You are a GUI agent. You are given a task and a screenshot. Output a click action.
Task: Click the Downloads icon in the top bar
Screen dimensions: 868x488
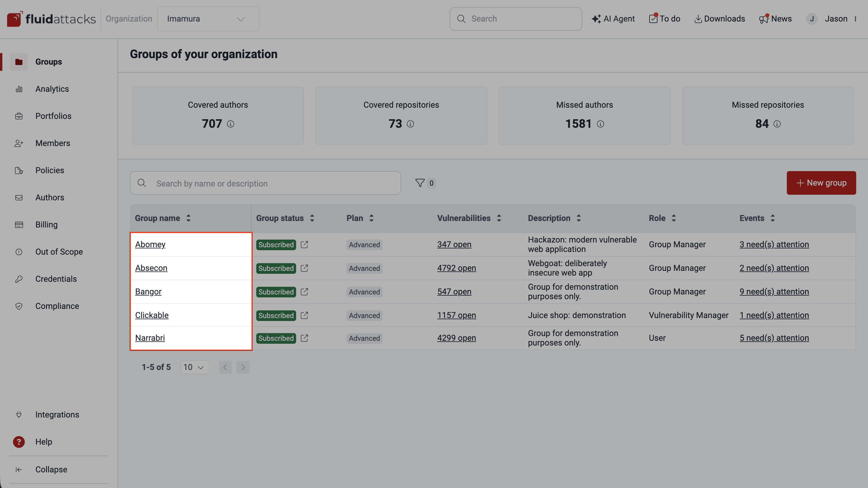click(698, 19)
